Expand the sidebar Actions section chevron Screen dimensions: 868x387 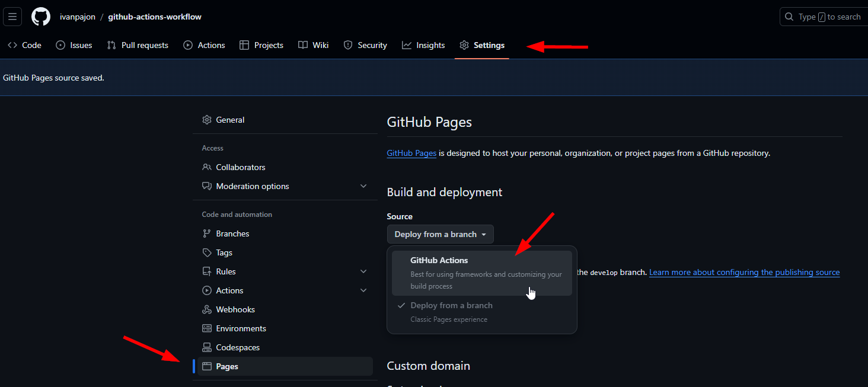[x=363, y=290]
